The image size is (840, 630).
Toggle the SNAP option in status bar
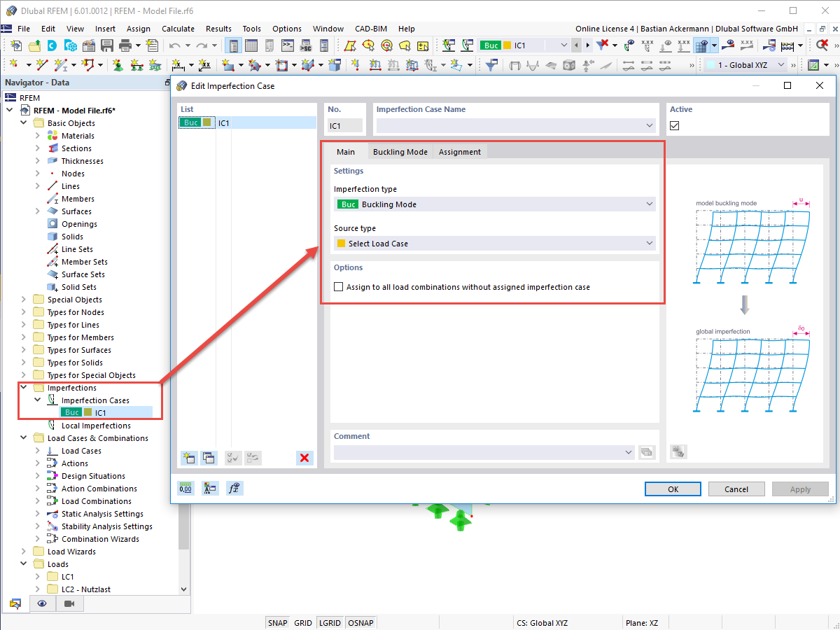pos(277,622)
